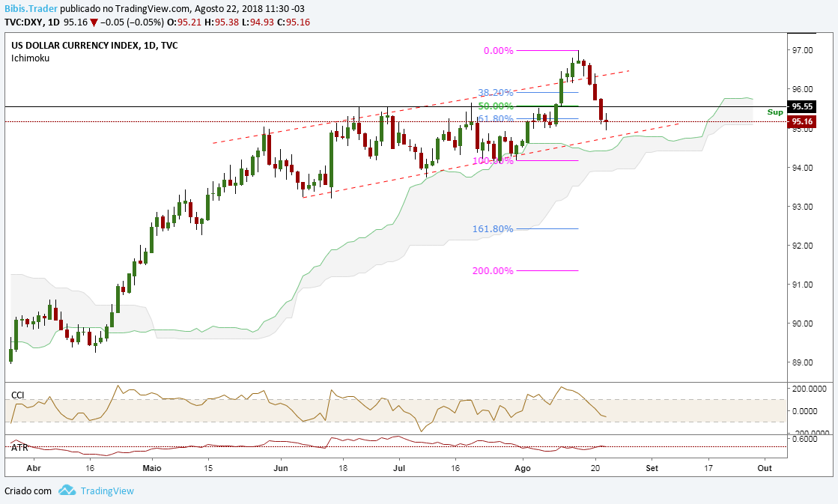Click the 0.0000 CCI scale value
This screenshot has height=504, width=838.
[x=805, y=411]
